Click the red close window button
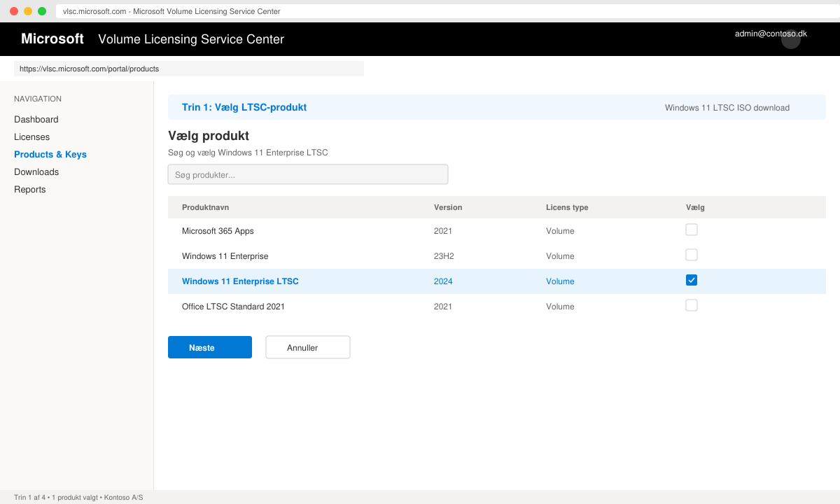Viewport: 840px width, 504px height. click(x=14, y=11)
